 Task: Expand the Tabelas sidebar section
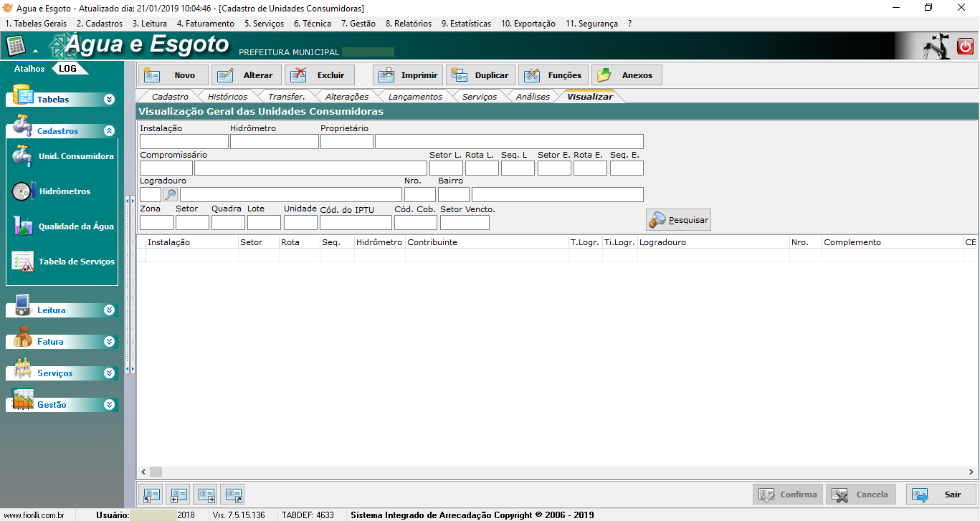click(x=109, y=100)
